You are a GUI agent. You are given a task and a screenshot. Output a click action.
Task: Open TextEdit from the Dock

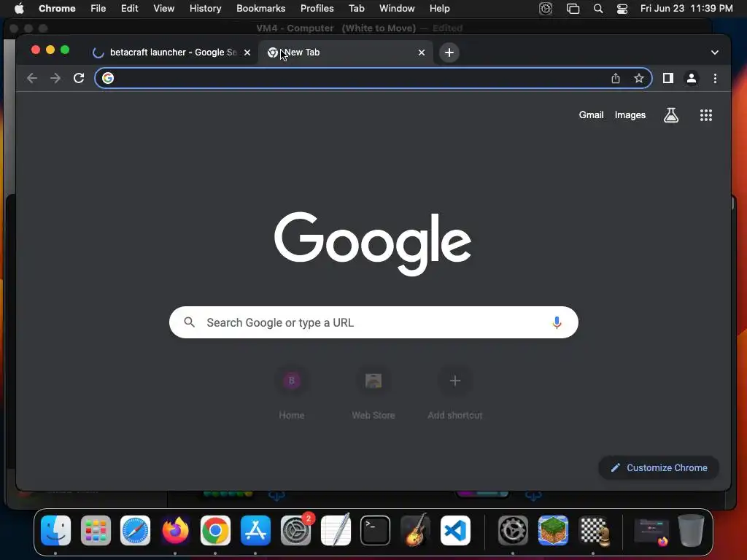click(336, 531)
